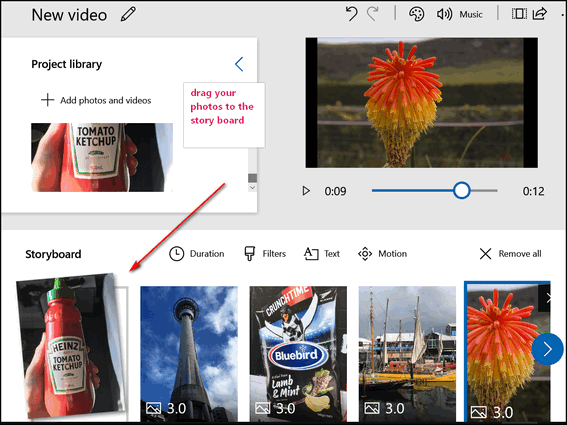This screenshot has width=567, height=425.
Task: Add photos and videos to the library
Action: point(96,100)
